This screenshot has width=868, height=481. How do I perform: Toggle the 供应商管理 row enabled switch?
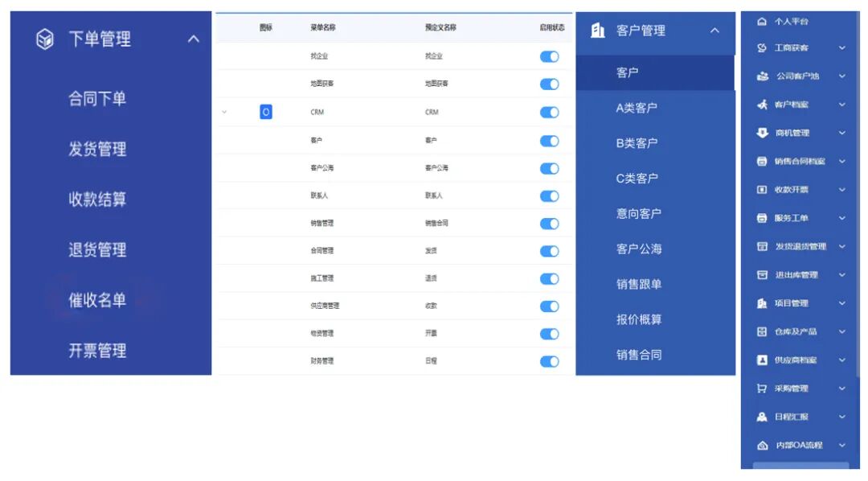click(x=549, y=306)
